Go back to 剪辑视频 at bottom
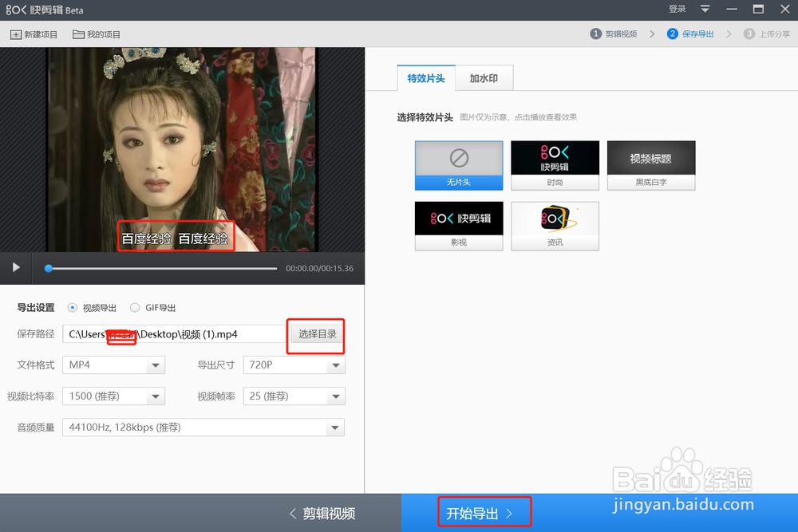798x532 pixels. click(322, 514)
